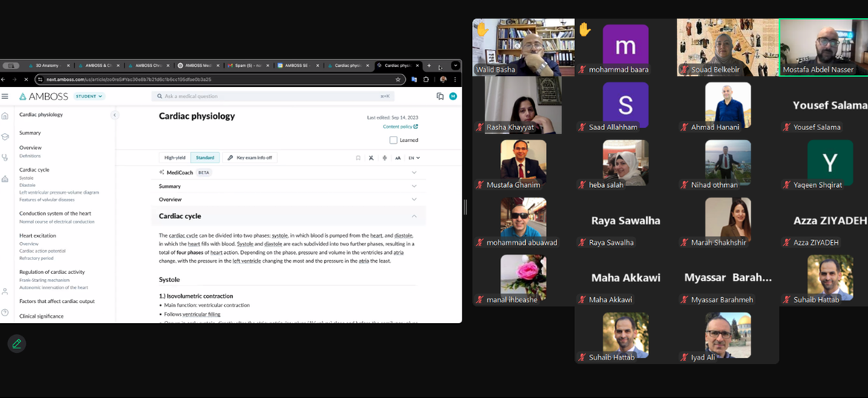Viewport: 868px width, 398px height.
Task: Switch to the AMBOSS SE tab
Action: coord(297,65)
